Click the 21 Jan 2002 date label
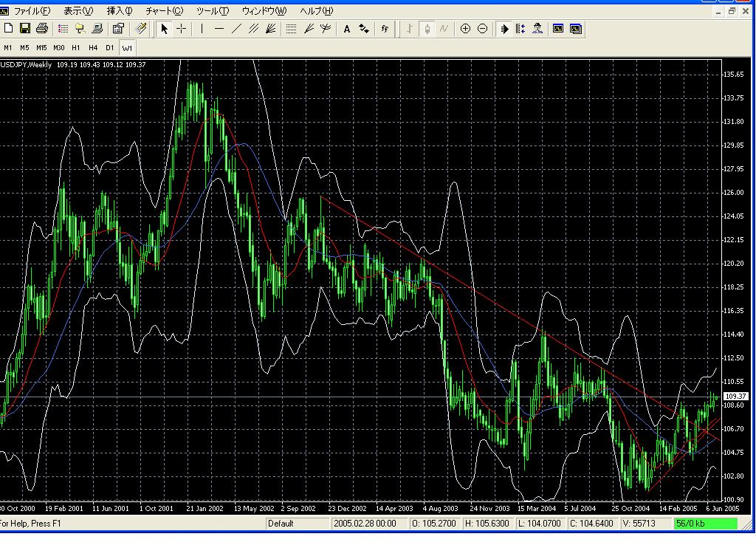 (x=205, y=508)
